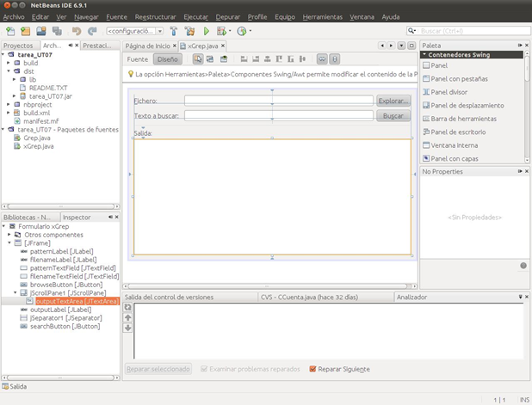Click the Redo toolbar icon
Screen dimensions: 532x405
[92, 31]
